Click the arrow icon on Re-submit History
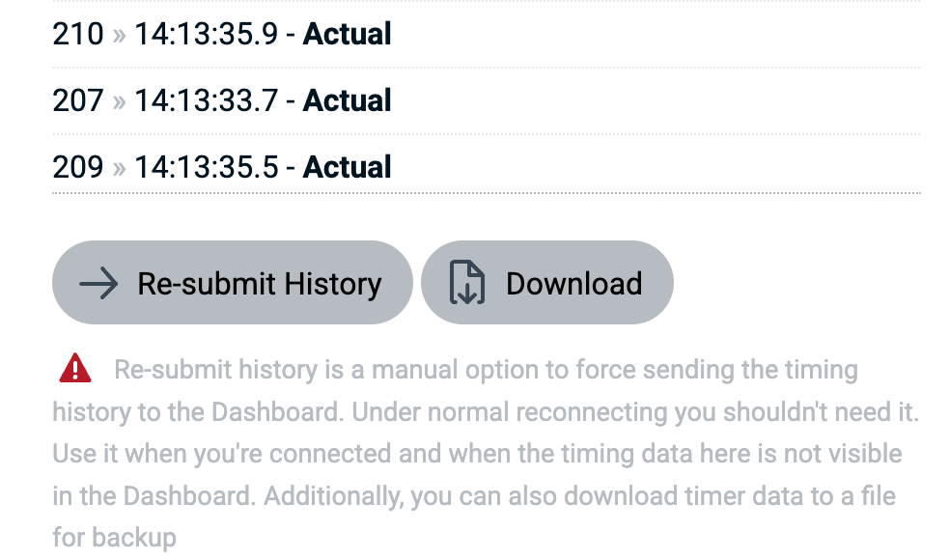Image resolution: width=950 pixels, height=560 pixels. pos(98,283)
